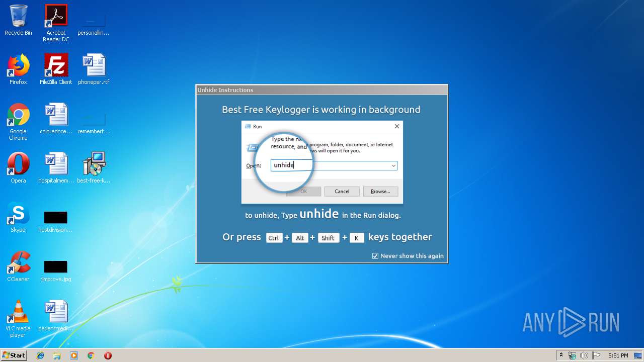Image resolution: width=644 pixels, height=362 pixels.
Task: Open Google Chrome desktop shortcut
Action: (x=18, y=122)
